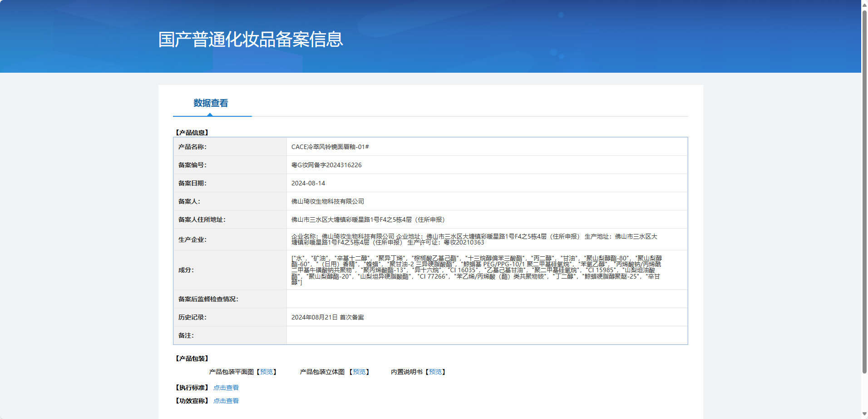The width and height of the screenshot is (868, 419).
Task: Click the 【产品包装】 section heading
Action: pyautogui.click(x=192, y=359)
